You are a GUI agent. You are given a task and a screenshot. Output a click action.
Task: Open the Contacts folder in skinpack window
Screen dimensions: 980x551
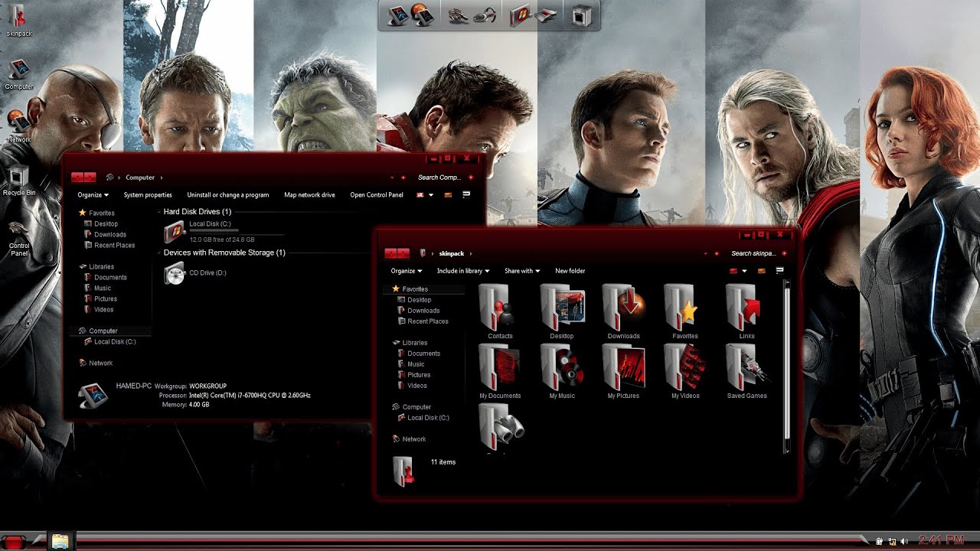tap(500, 311)
